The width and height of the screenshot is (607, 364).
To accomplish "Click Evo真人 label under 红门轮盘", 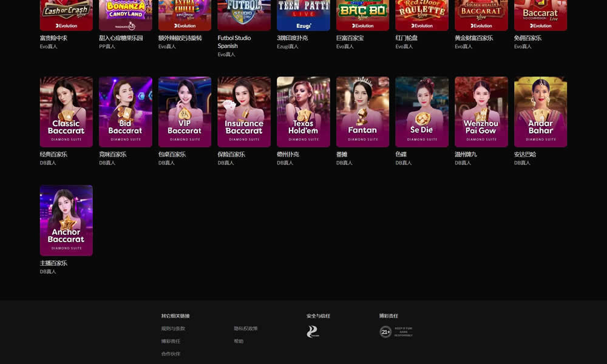I will (x=404, y=47).
